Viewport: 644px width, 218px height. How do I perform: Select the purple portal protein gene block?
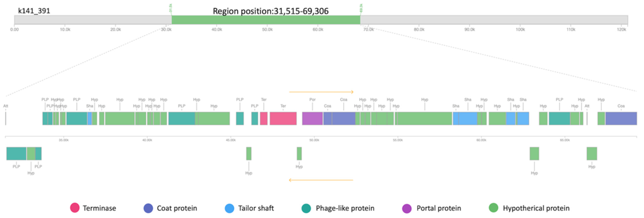[x=312, y=119]
